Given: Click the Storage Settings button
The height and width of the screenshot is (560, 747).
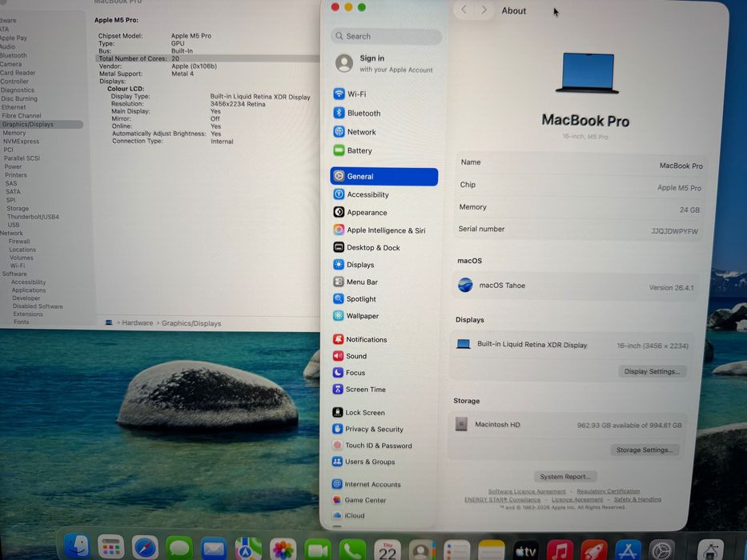Looking at the screenshot, I should (645, 450).
